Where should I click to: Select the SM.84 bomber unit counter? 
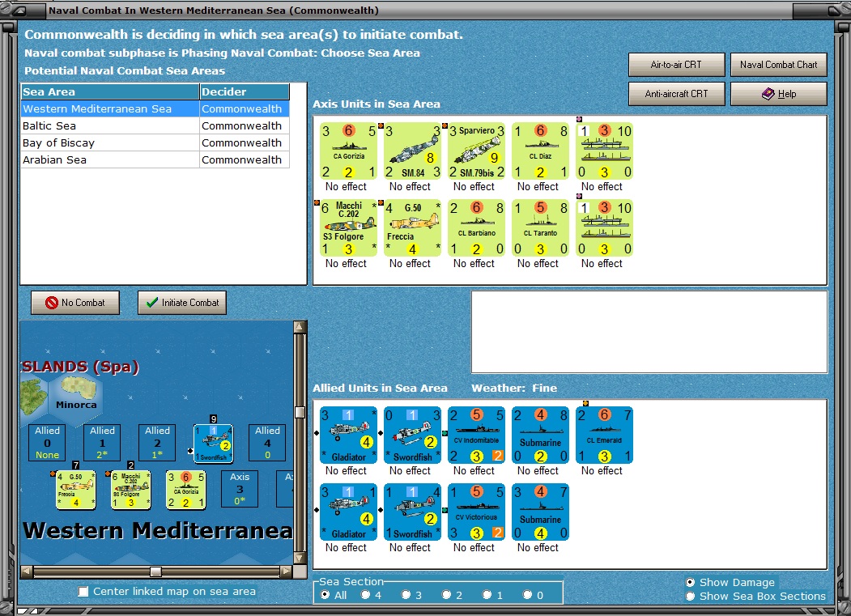(412, 151)
